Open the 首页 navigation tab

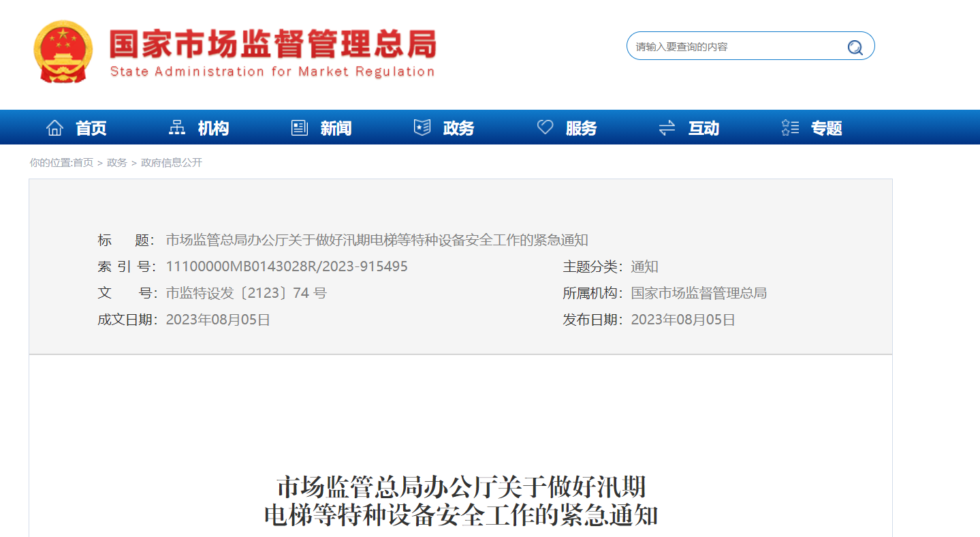click(91, 128)
